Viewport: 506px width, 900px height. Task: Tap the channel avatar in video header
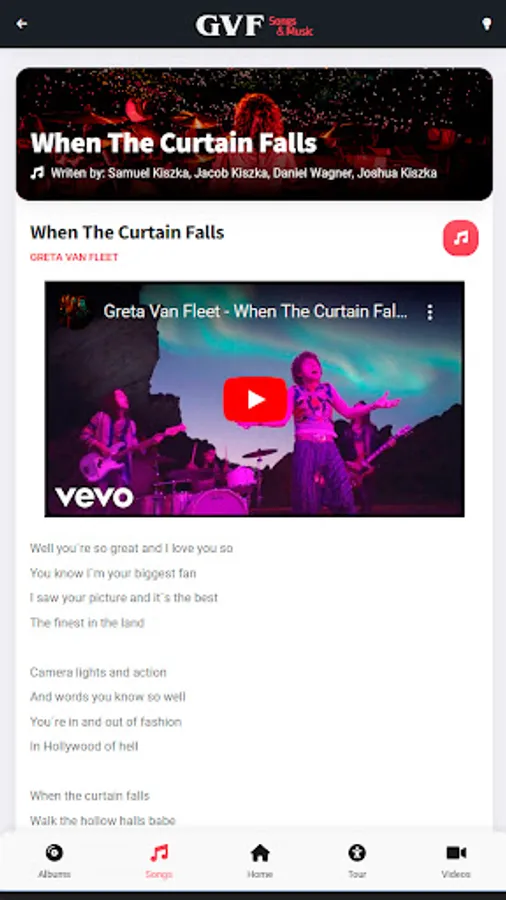75,312
